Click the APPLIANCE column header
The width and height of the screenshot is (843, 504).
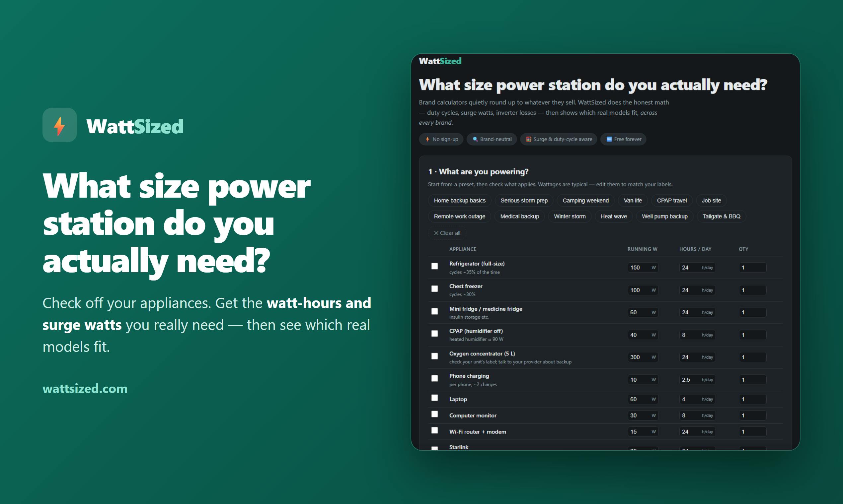tap(463, 249)
